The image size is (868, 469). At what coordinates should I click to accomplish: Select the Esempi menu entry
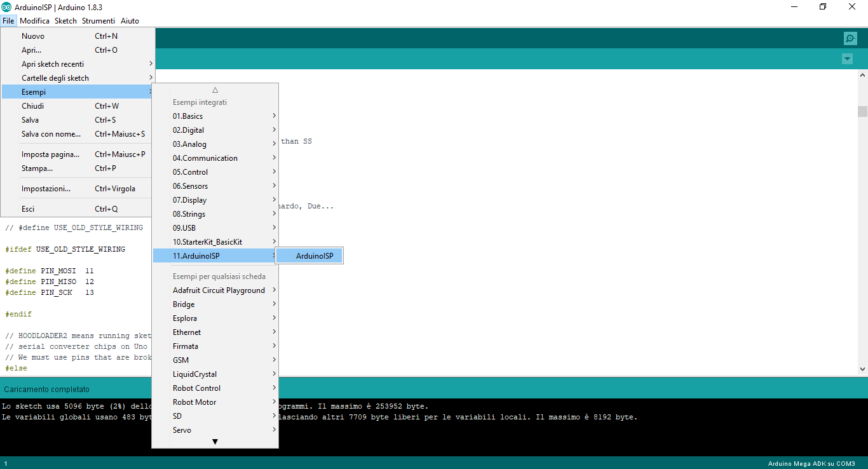pyautogui.click(x=78, y=92)
